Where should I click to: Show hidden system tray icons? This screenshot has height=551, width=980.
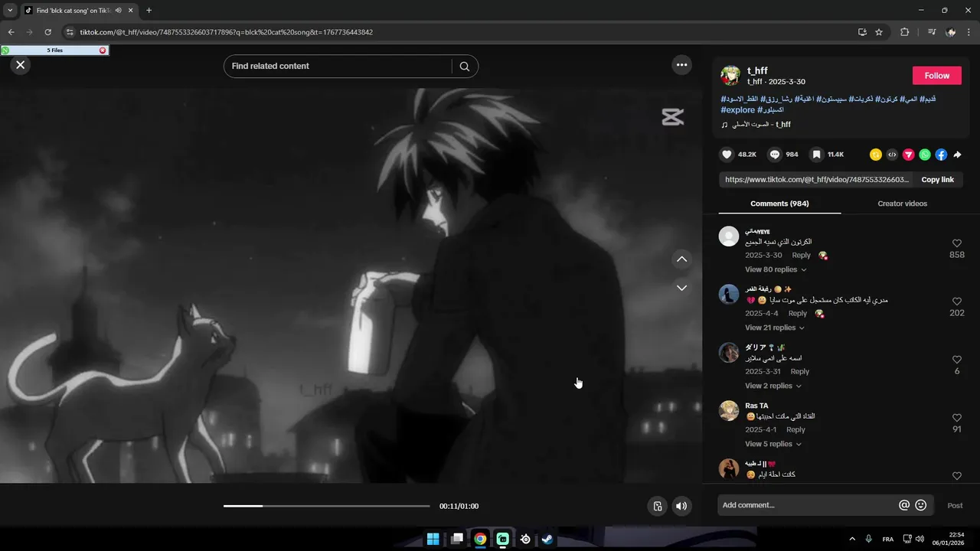[x=852, y=539]
